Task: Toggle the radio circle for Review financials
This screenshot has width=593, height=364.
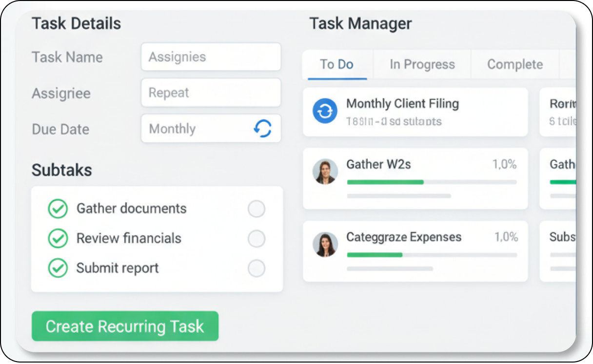Action: tap(257, 239)
